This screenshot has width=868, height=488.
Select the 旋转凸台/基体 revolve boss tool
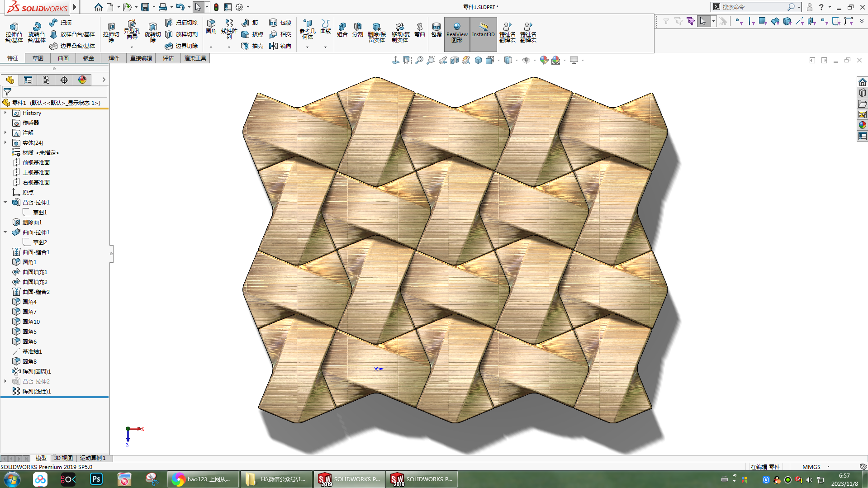pyautogui.click(x=36, y=32)
